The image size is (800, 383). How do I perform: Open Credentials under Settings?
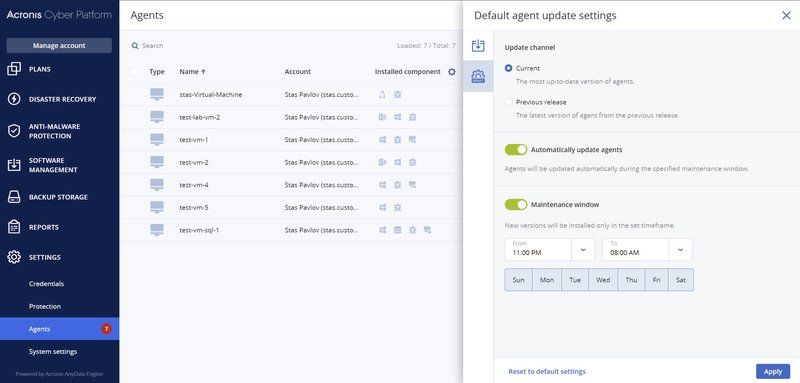click(46, 284)
